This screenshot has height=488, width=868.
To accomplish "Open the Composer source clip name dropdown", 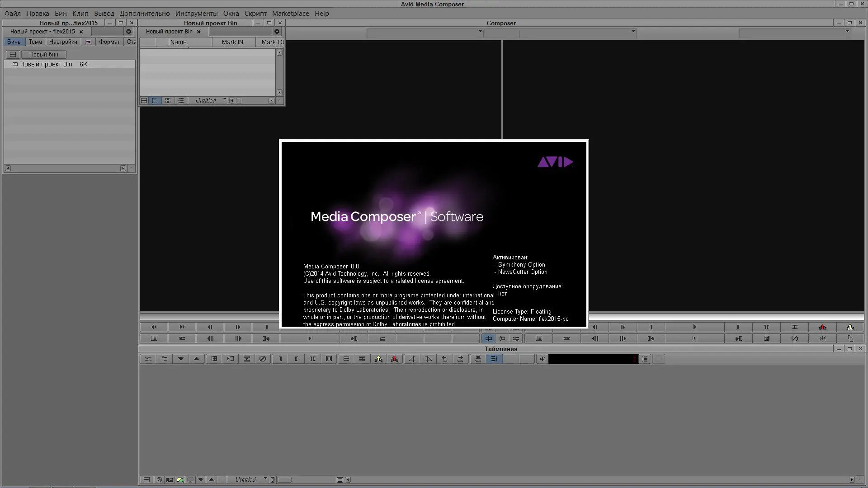I will pyautogui.click(x=480, y=32).
